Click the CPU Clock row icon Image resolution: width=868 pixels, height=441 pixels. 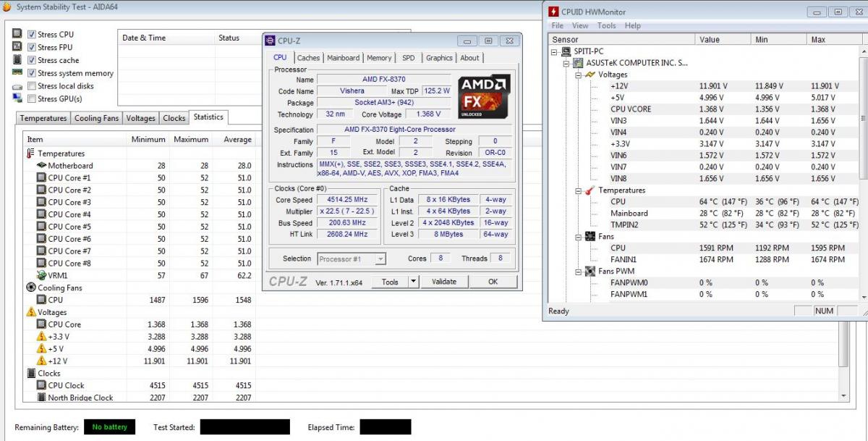pos(41,385)
